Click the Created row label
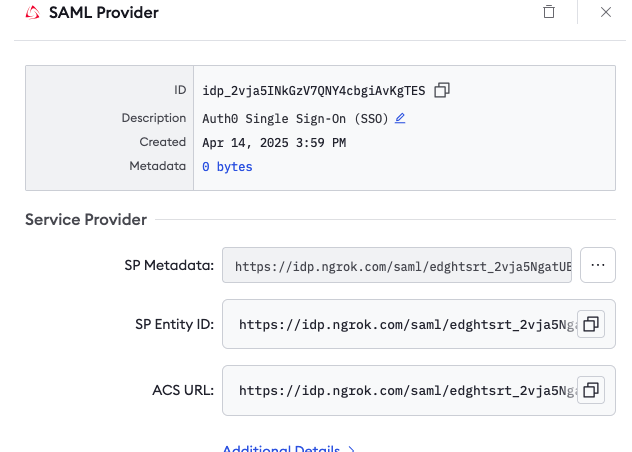632x452 pixels. pos(162,142)
